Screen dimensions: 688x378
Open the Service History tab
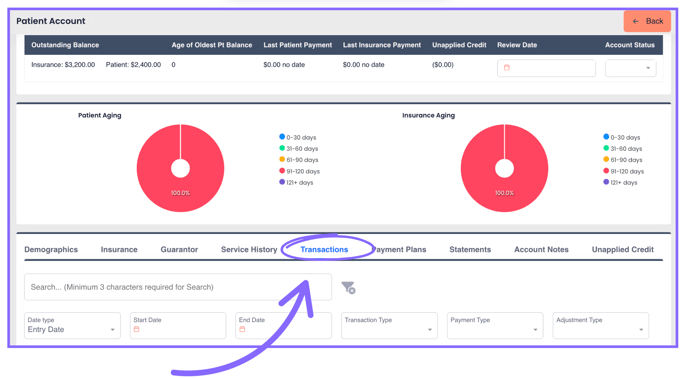249,249
